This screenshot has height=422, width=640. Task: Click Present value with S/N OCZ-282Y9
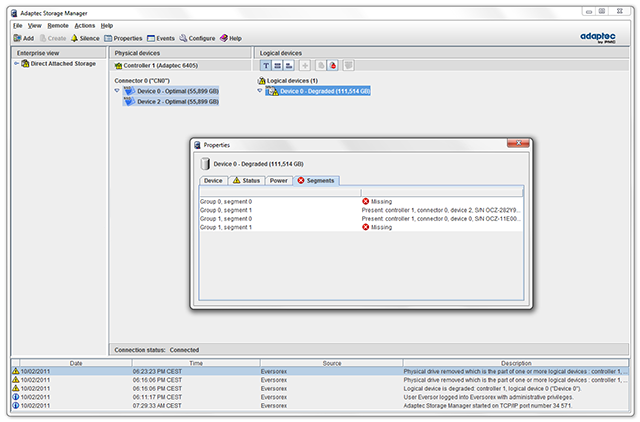[x=441, y=210]
